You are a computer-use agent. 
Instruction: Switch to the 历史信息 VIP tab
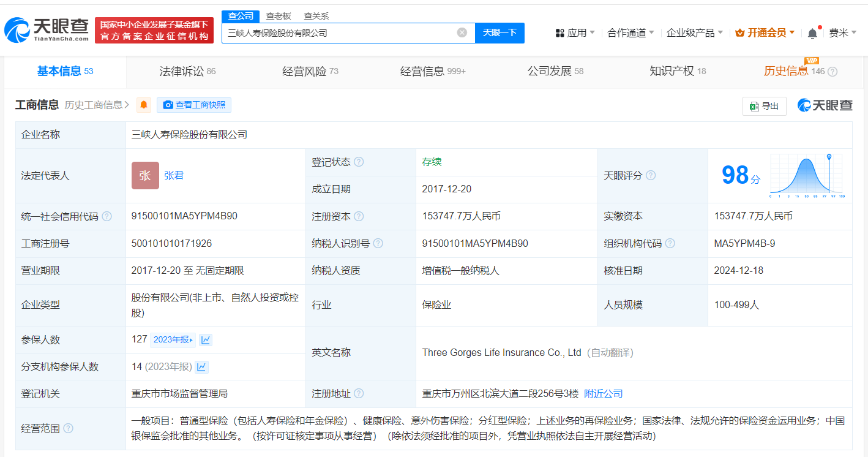pos(795,72)
